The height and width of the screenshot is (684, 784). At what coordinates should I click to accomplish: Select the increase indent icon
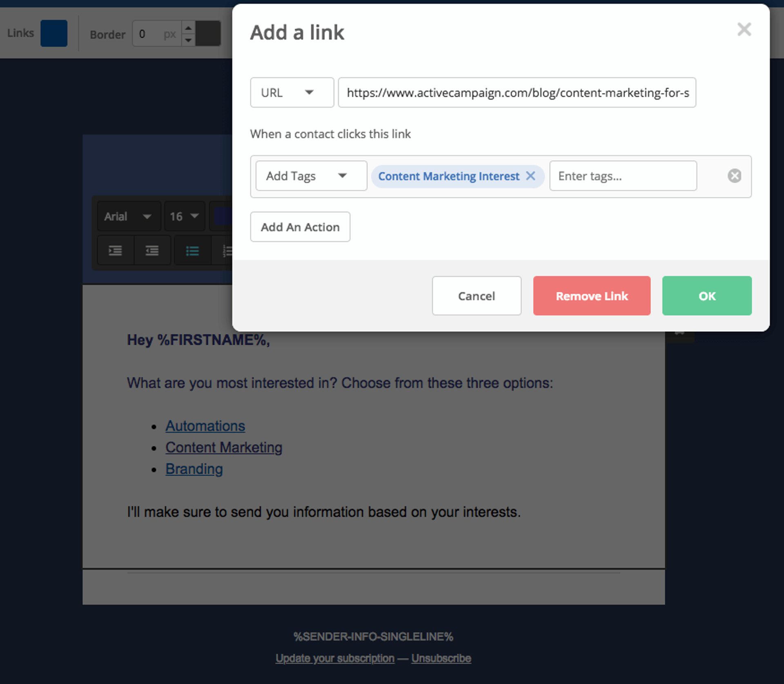point(115,251)
